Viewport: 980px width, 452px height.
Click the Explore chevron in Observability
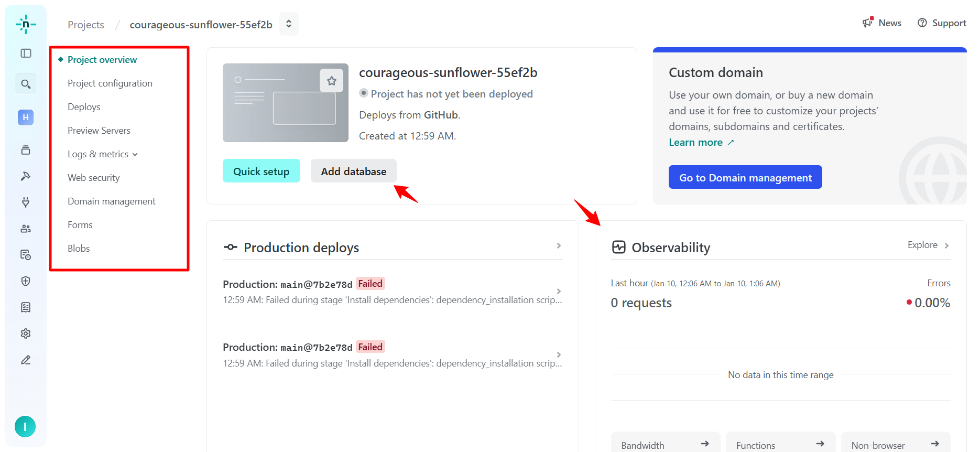[x=946, y=245]
